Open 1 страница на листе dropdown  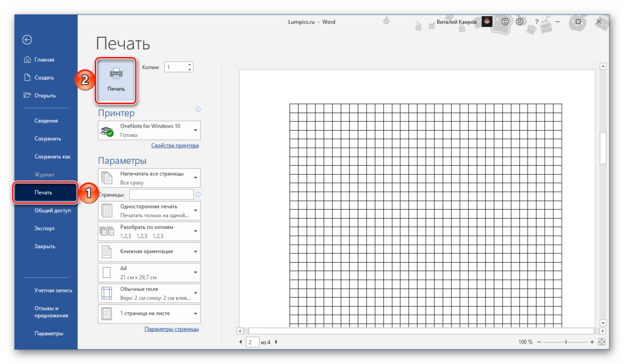pos(149,313)
